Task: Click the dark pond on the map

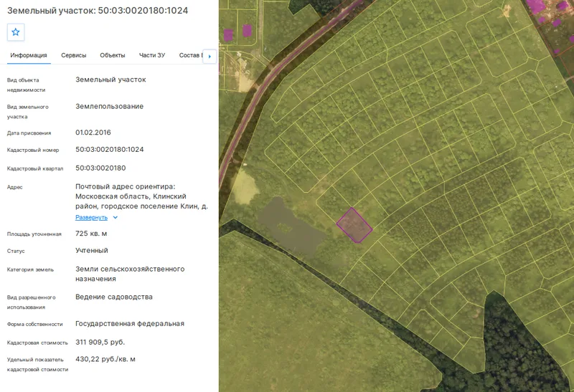Action: (x=291, y=227)
